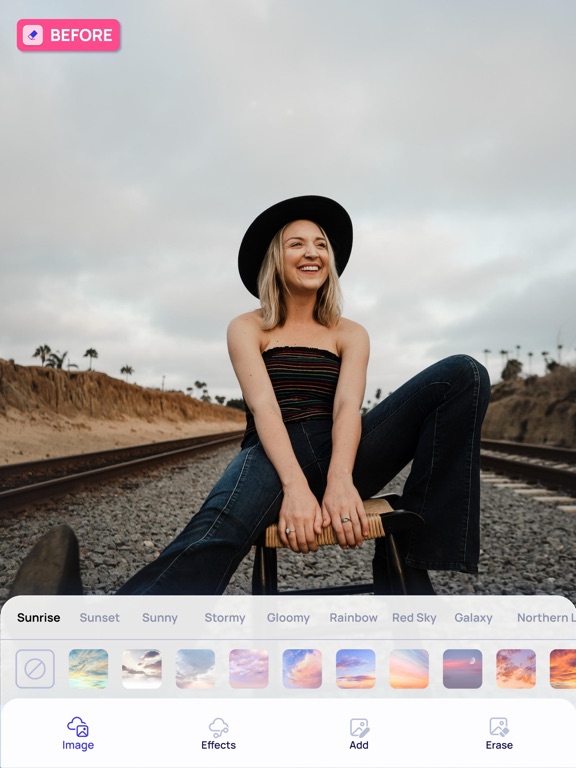Choose the dusky sky with crescent moon thumbnail
The height and width of the screenshot is (768, 576).
coord(462,669)
